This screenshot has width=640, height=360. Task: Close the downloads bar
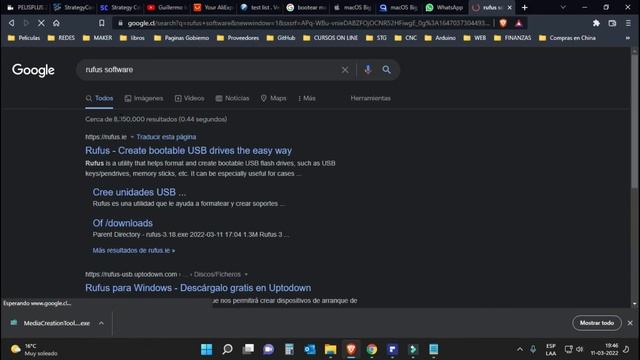pyautogui.click(x=630, y=323)
